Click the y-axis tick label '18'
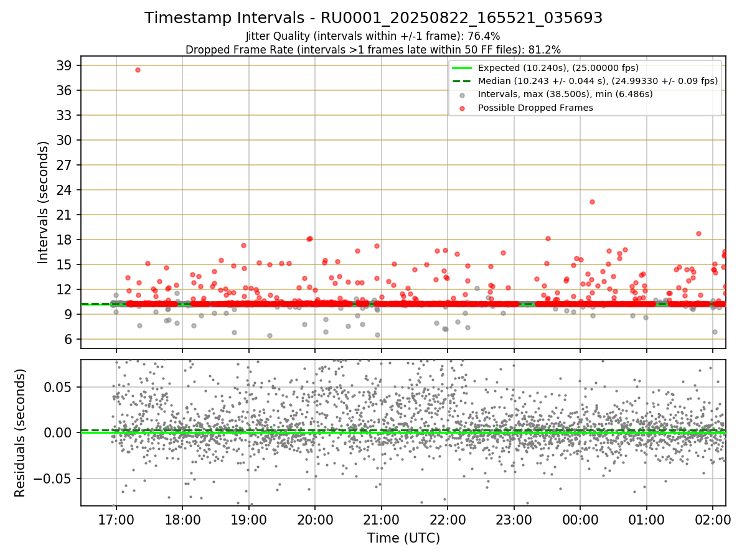Viewport: 747px width, 560px height. (x=64, y=240)
